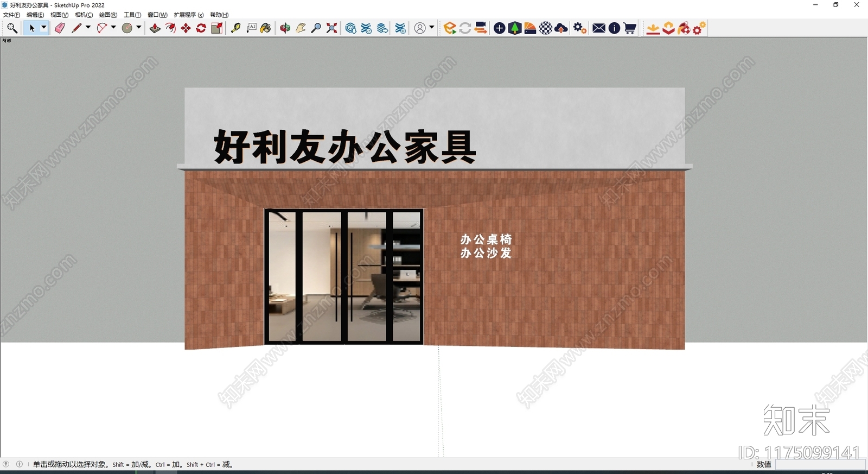This screenshot has width=868, height=474.
Task: Expand the Line tool dropdown arrow
Action: pyautogui.click(x=88, y=28)
